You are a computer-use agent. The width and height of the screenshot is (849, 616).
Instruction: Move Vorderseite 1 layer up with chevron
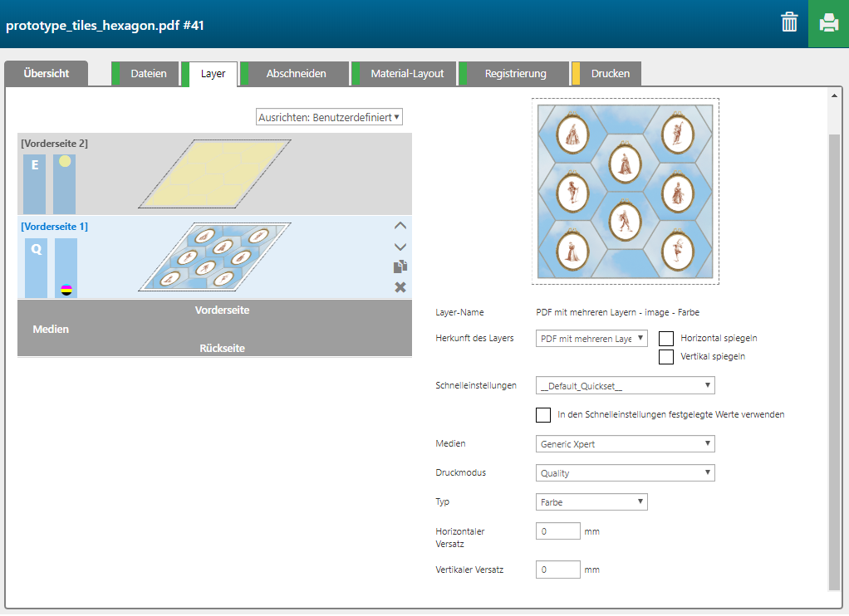(x=400, y=225)
